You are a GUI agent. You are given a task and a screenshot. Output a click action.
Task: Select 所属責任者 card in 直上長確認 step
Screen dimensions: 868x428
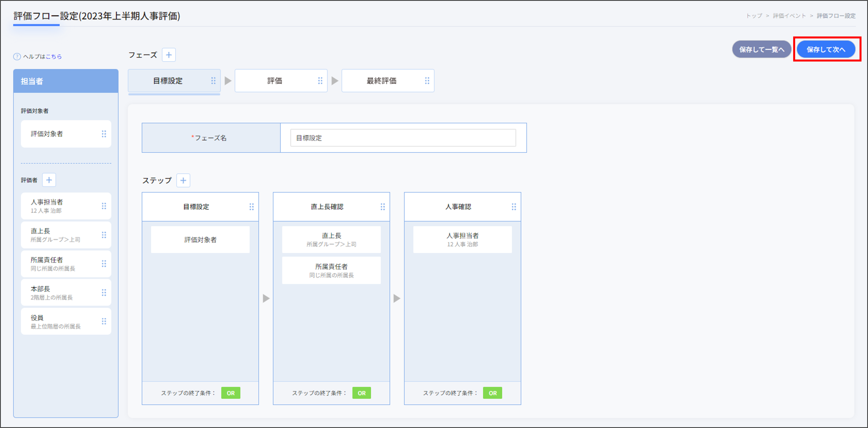331,270
